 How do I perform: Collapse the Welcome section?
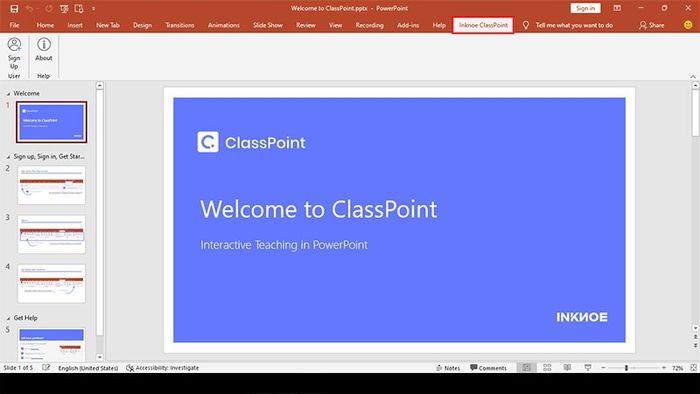click(x=8, y=94)
